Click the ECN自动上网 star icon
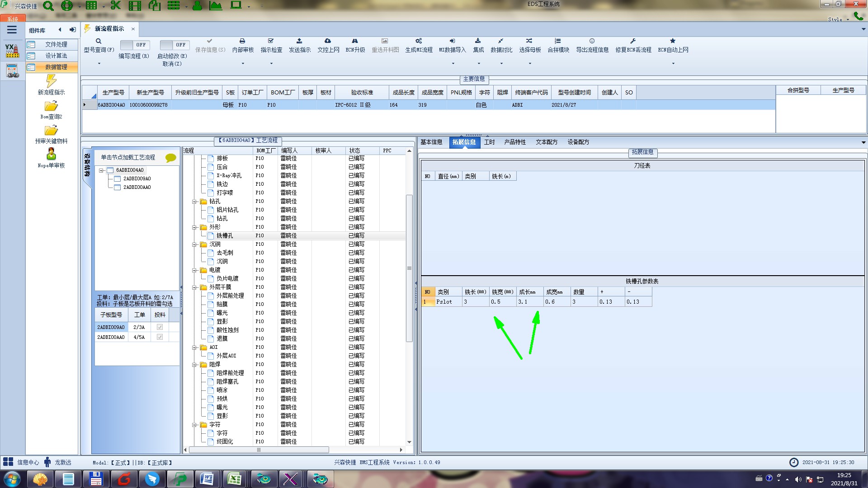This screenshot has width=868, height=488. point(673,41)
